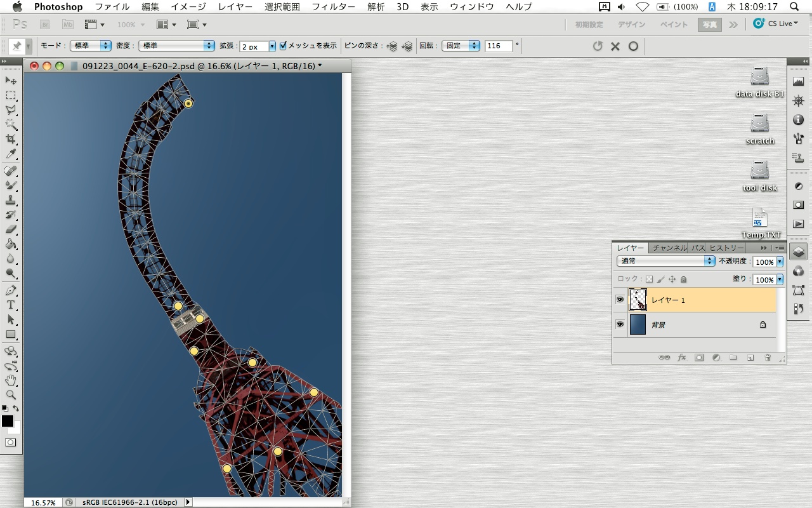Viewport: 812px width, 508px height.
Task: Select the Type tool in toolbox
Action: point(11,305)
